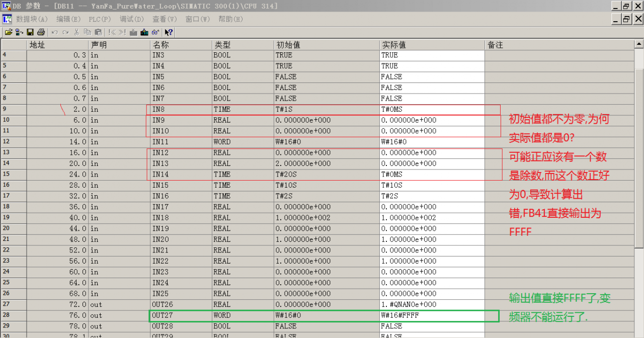
Task: Open the 帮助(H) menu
Action: tap(231, 19)
